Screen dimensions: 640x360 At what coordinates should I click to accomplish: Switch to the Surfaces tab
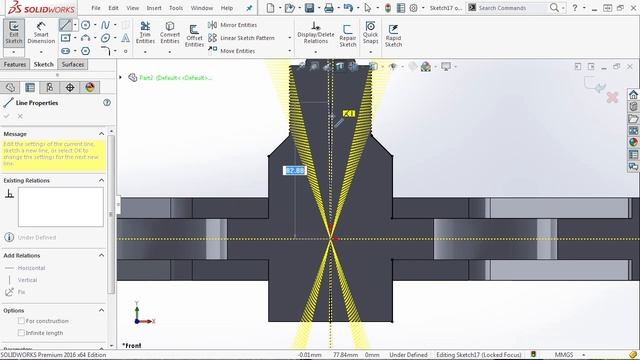click(73, 64)
